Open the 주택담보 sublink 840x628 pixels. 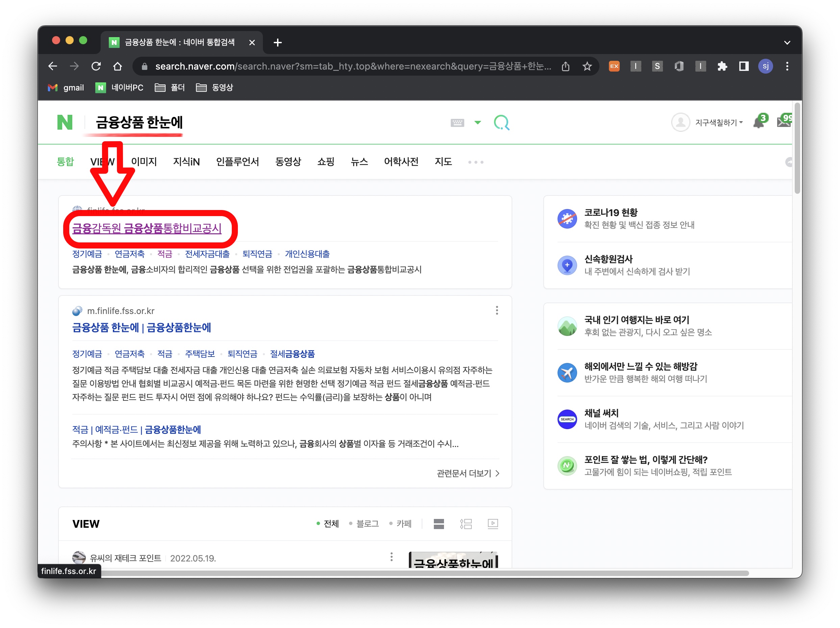click(200, 354)
